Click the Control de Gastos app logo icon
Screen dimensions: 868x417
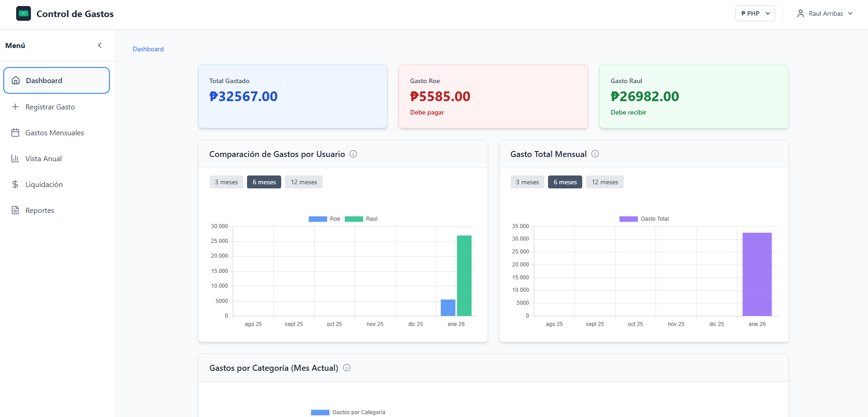coord(24,13)
